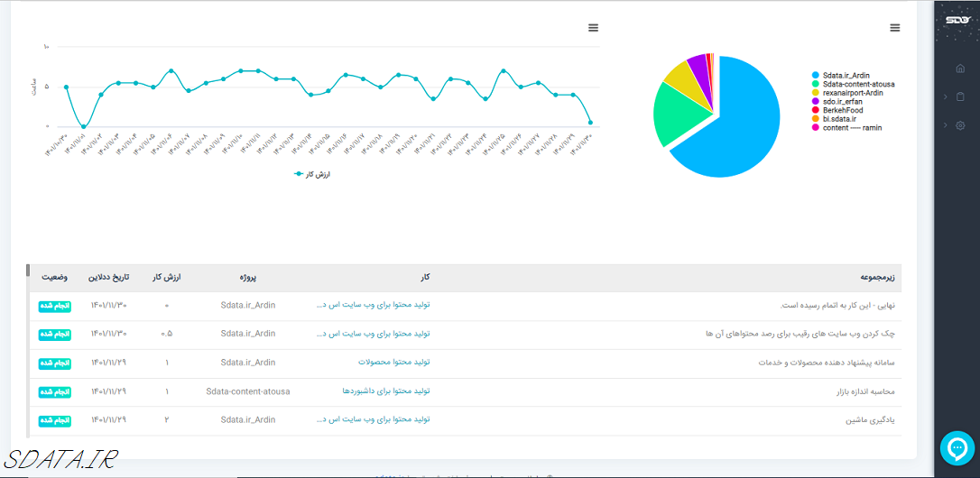This screenshot has height=478, width=980.
Task: Open the تولید محتوا برای داشبوردها task link
Action: tap(385, 391)
